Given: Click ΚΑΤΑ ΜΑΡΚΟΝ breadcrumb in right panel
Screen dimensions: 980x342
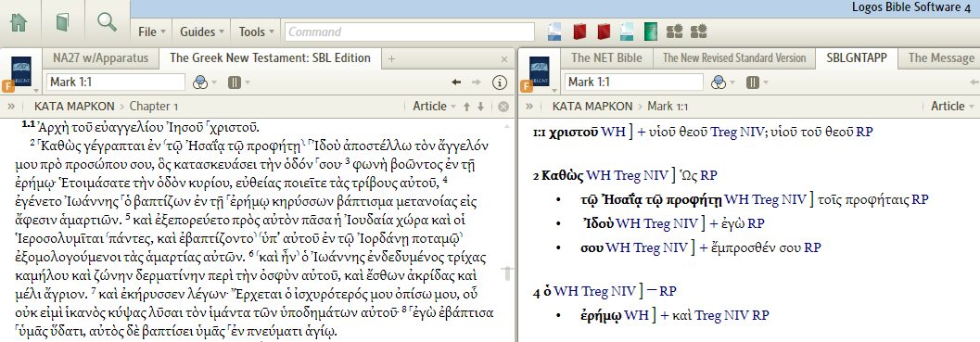Looking at the screenshot, I should click(592, 107).
